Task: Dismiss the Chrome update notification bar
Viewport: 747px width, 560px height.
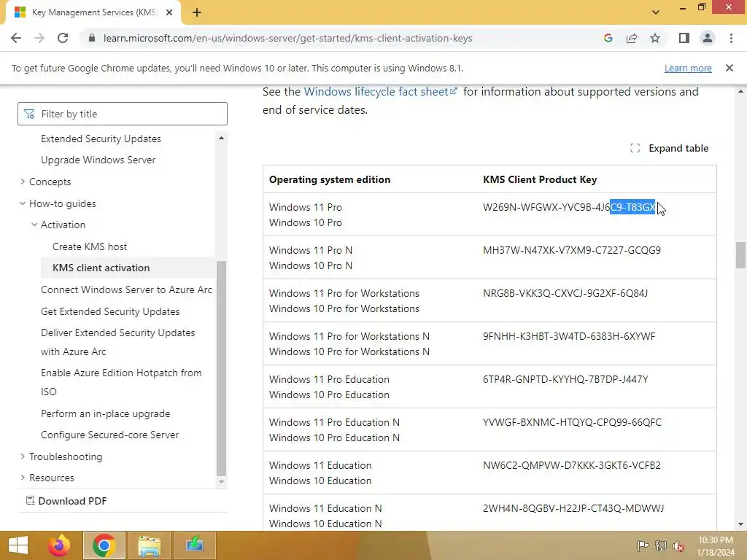Action: [x=729, y=68]
